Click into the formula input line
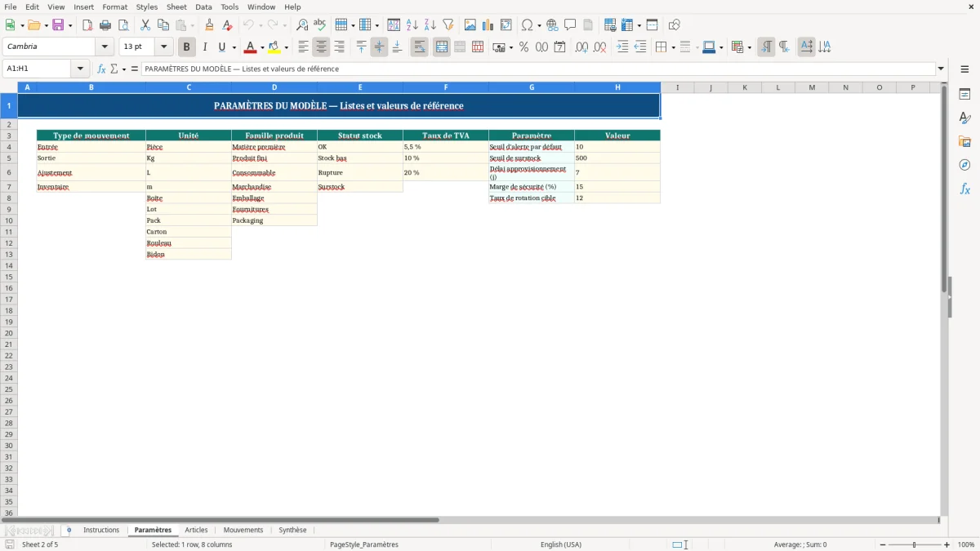The width and height of the screenshot is (980, 551). pyautogui.click(x=538, y=69)
